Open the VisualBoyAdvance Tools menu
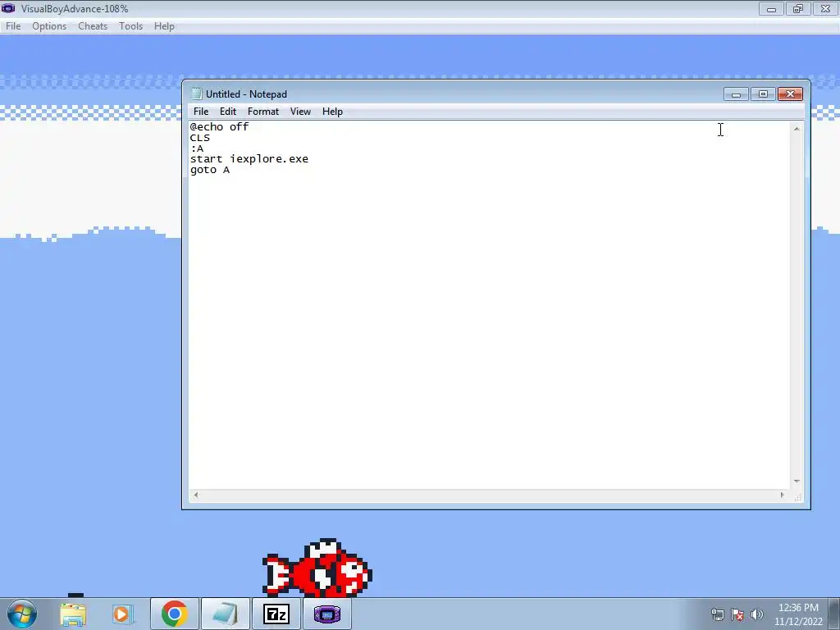Image resolution: width=840 pixels, height=630 pixels. pos(130,26)
